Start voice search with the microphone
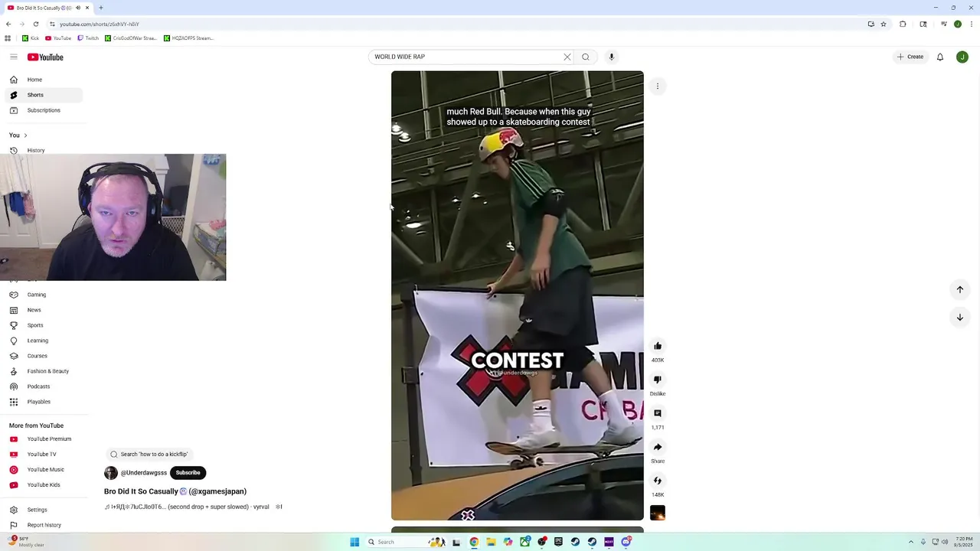 point(611,57)
